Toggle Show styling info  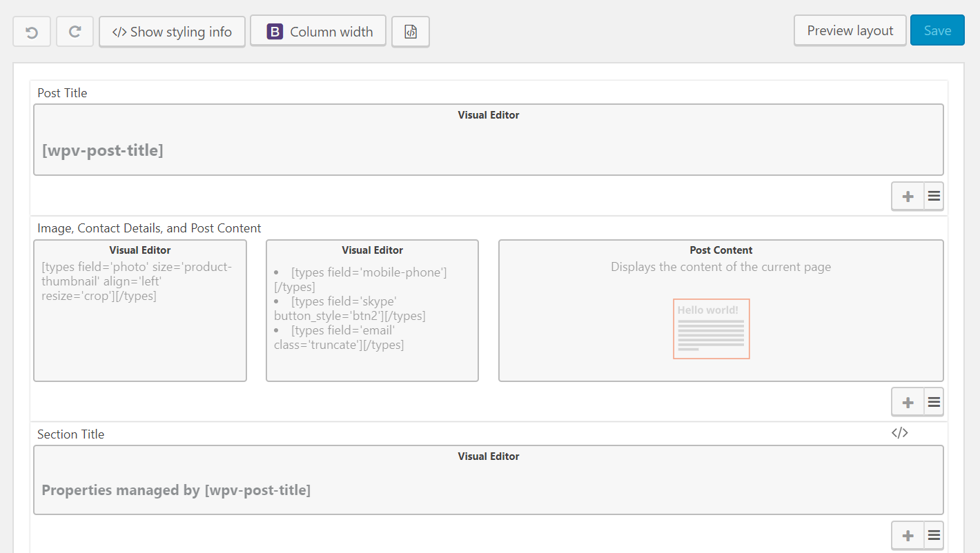pyautogui.click(x=172, y=32)
